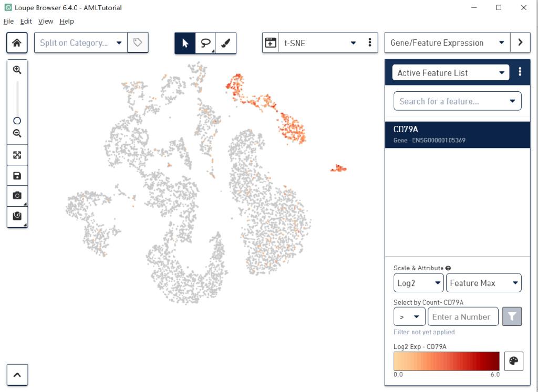This screenshot has width=538, height=392.
Task: Click the save disk icon
Action: coord(17,176)
